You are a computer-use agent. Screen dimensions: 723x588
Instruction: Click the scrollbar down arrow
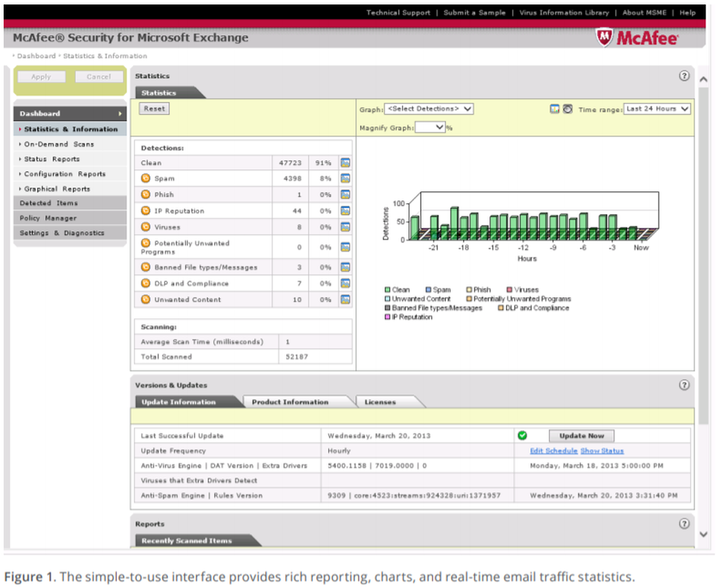[x=703, y=534]
